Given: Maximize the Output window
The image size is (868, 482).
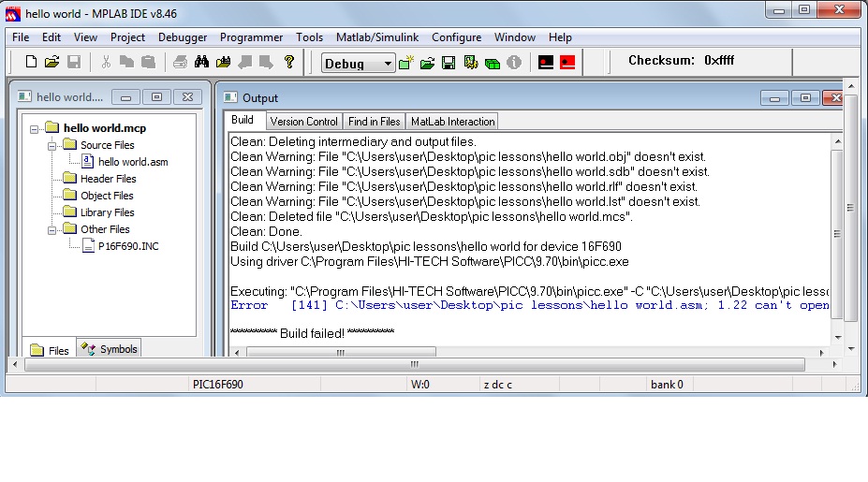Looking at the screenshot, I should click(805, 98).
